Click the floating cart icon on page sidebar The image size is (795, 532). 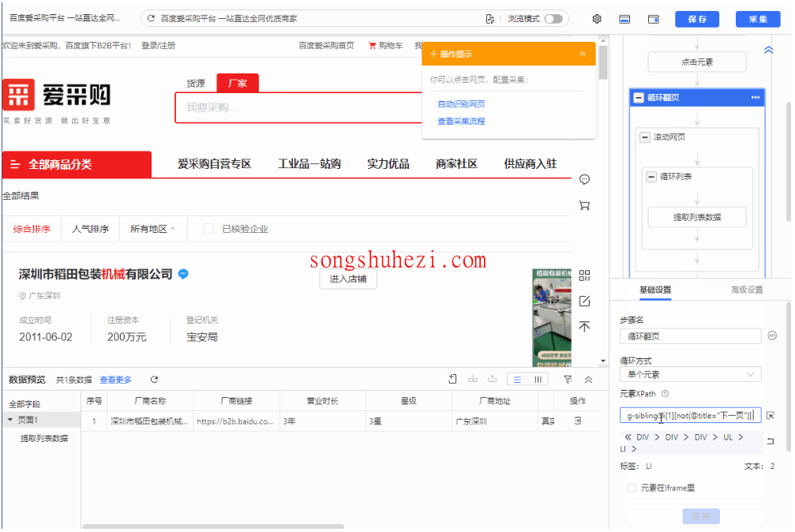584,205
